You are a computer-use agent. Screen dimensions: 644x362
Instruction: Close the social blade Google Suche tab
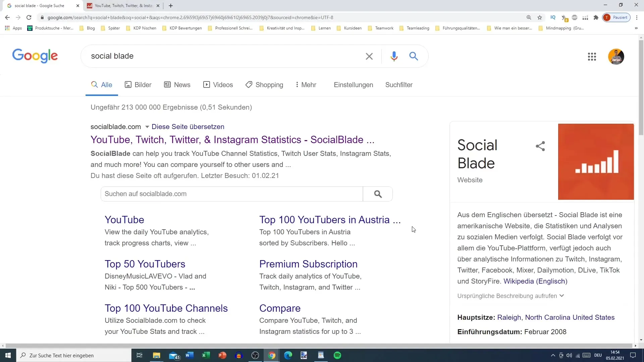coord(78,6)
